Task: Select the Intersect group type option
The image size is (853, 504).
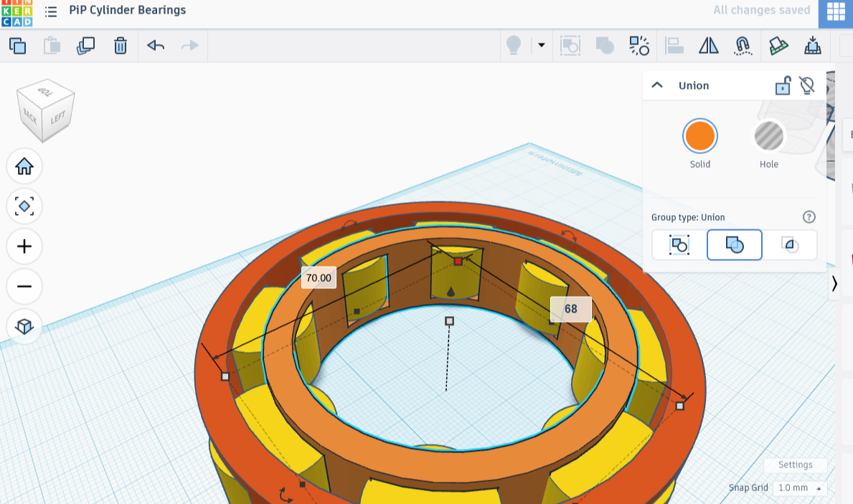Action: 790,245
